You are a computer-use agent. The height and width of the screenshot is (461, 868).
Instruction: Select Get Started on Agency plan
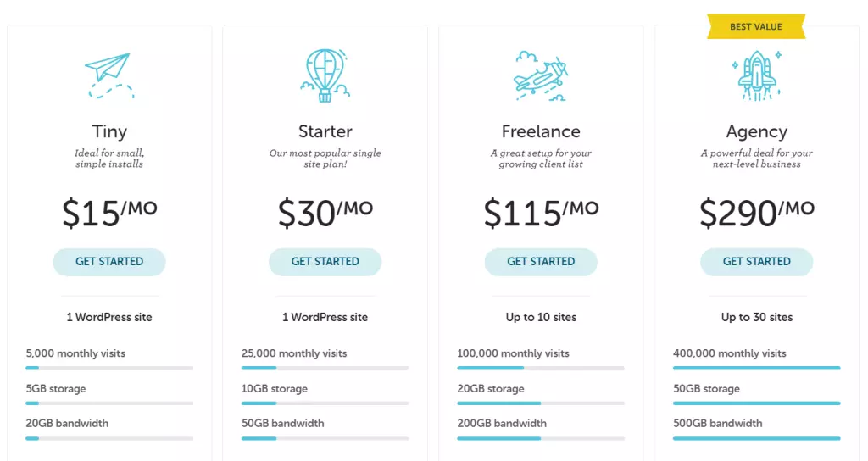(x=756, y=262)
